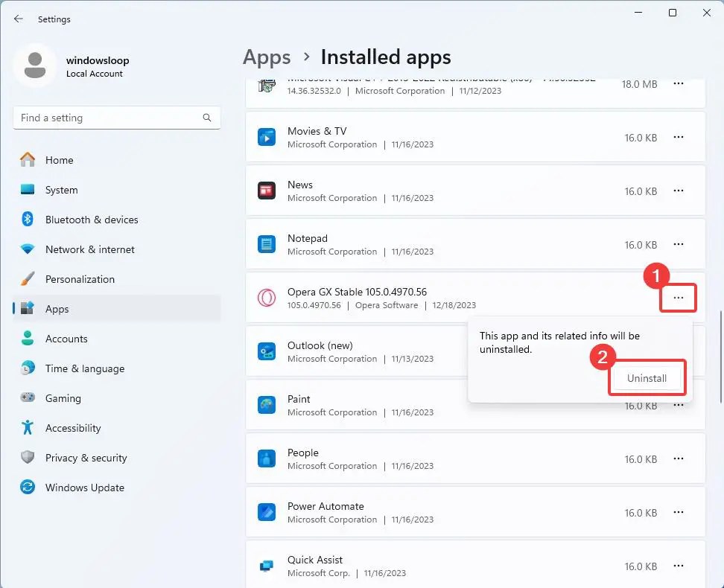
Task: Click the Bluetooth icon in sidebar
Action: tap(28, 220)
